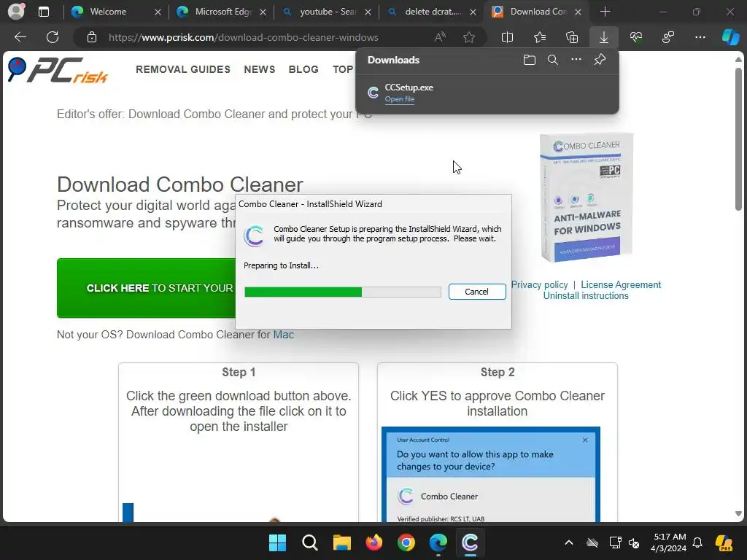Show hidden system tray icons
747x560 pixels.
(x=569, y=542)
